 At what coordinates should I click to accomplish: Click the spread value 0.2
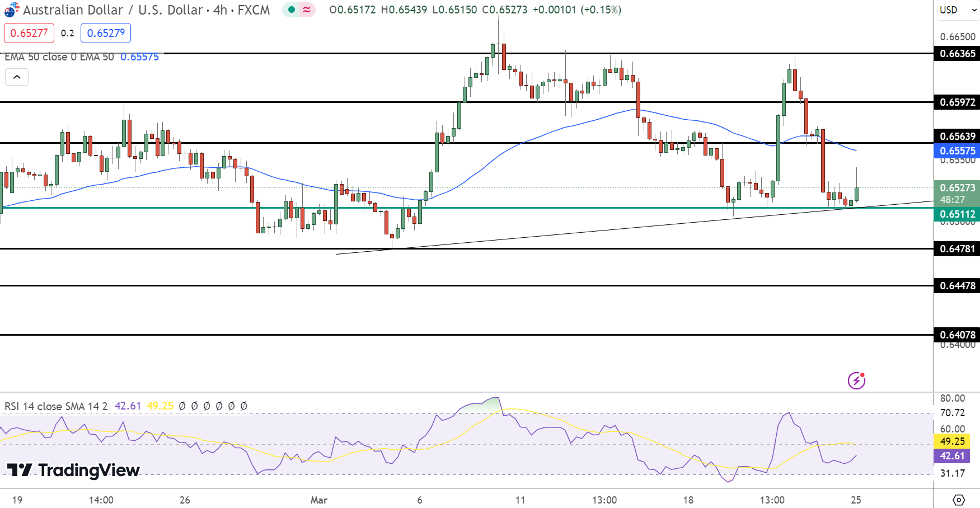click(68, 33)
